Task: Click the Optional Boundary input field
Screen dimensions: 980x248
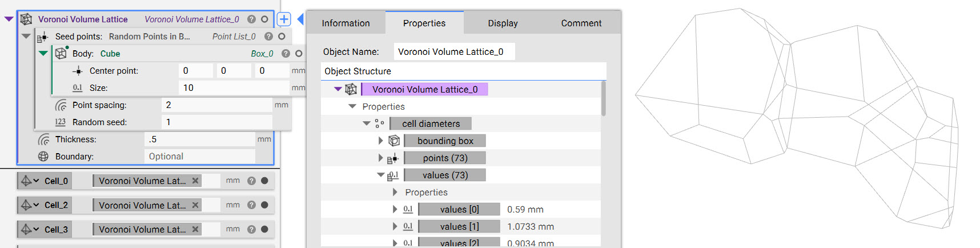Action: pos(200,157)
